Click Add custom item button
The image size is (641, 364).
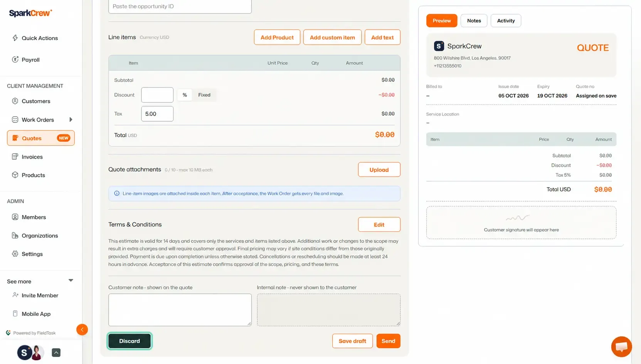pos(332,37)
